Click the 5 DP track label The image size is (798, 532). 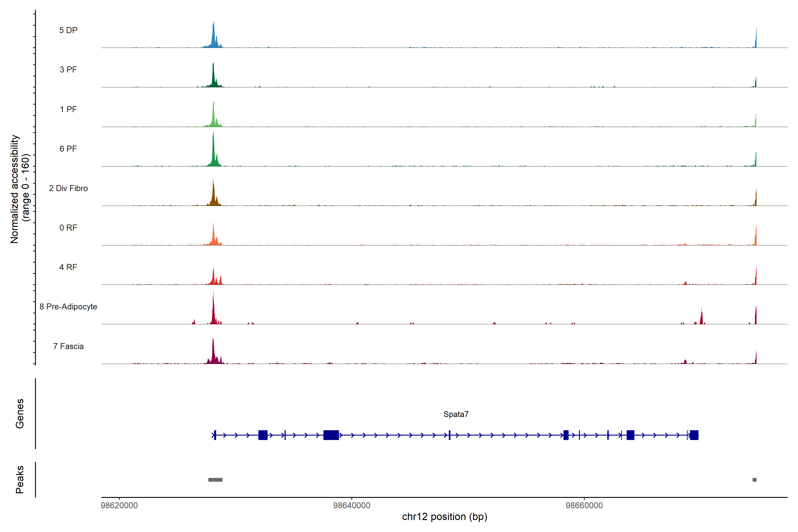click(x=68, y=30)
